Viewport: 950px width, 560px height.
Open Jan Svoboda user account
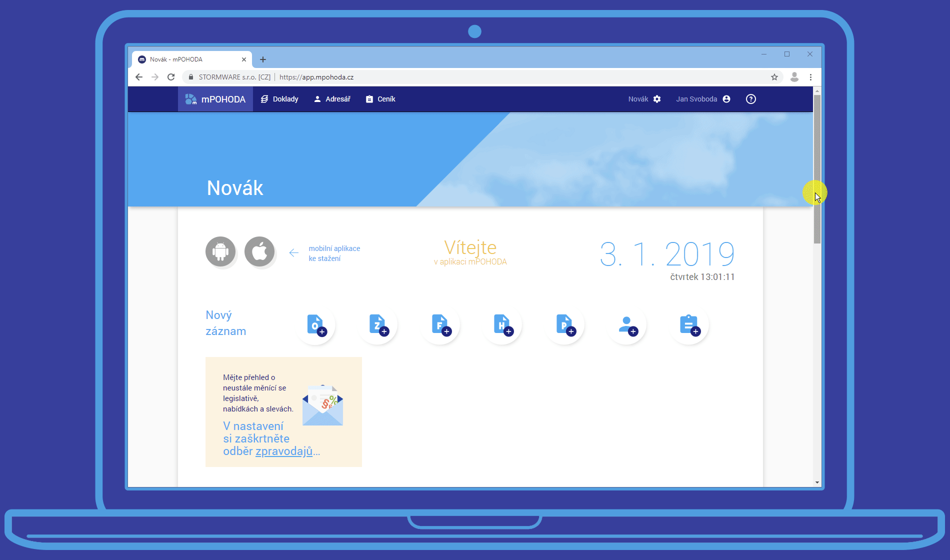[x=703, y=99]
